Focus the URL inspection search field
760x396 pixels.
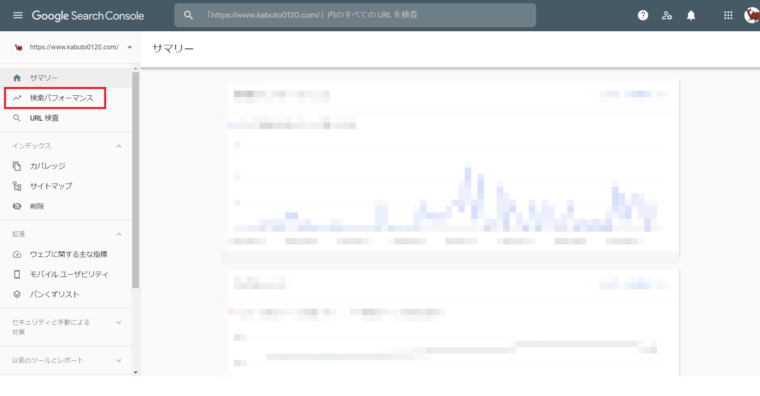pyautogui.click(x=355, y=15)
